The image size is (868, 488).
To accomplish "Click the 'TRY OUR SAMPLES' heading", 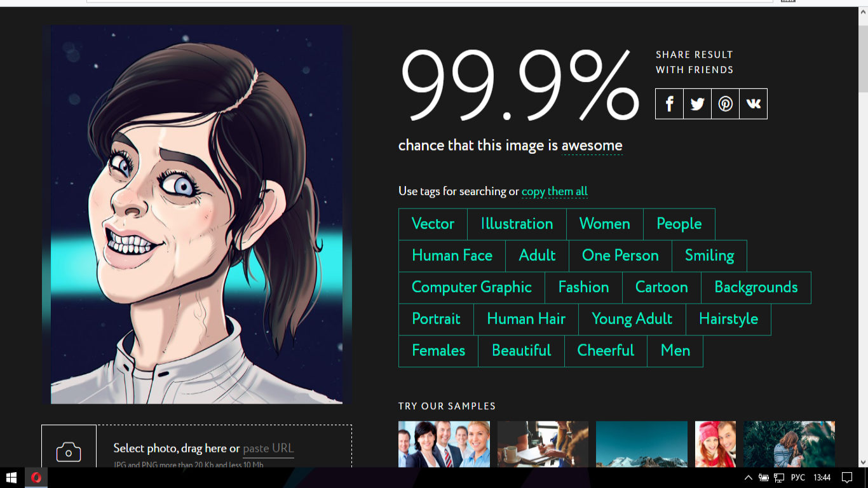I will pos(447,407).
